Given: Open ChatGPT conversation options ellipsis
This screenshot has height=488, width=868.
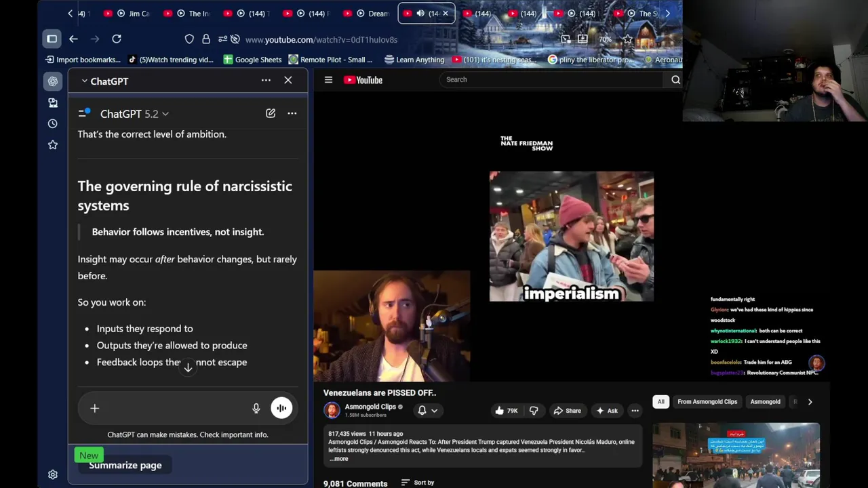Looking at the screenshot, I should pyautogui.click(x=292, y=113).
